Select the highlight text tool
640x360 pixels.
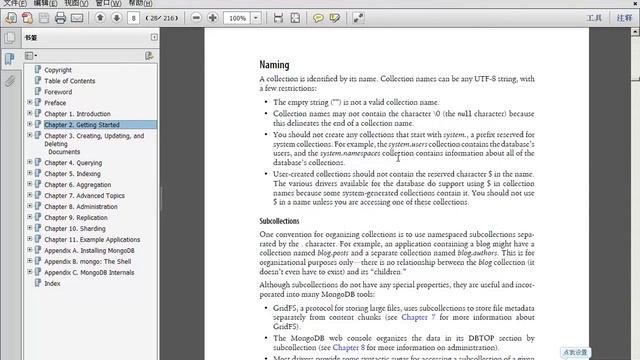[x=334, y=18]
